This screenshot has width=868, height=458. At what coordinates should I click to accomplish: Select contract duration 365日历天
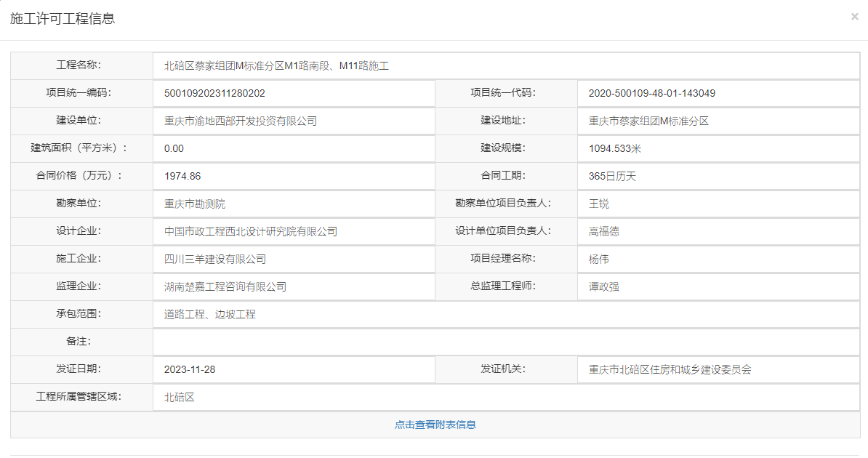[612, 176]
